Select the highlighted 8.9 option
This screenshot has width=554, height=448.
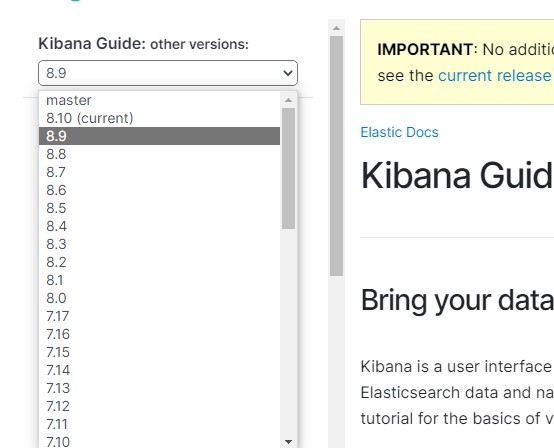pyautogui.click(x=159, y=136)
